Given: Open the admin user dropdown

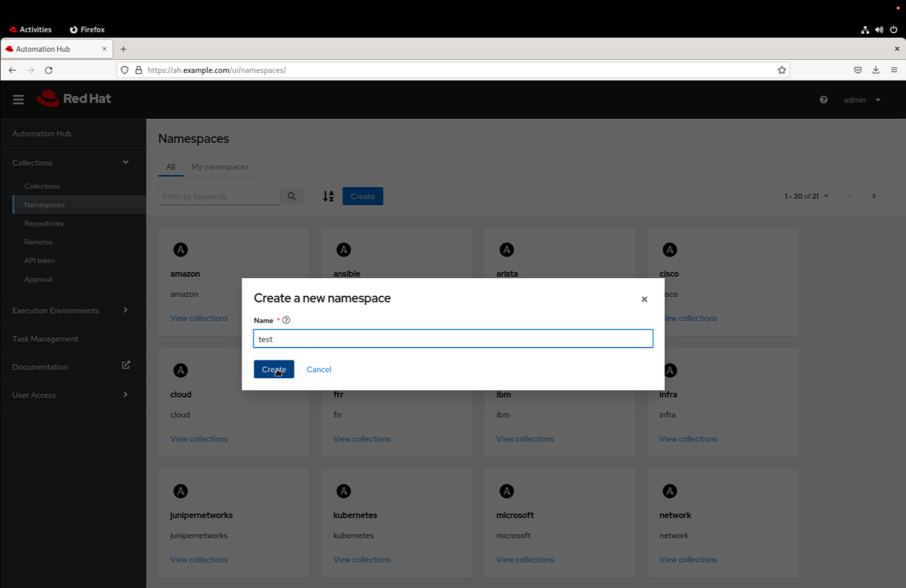Looking at the screenshot, I should click(862, 100).
